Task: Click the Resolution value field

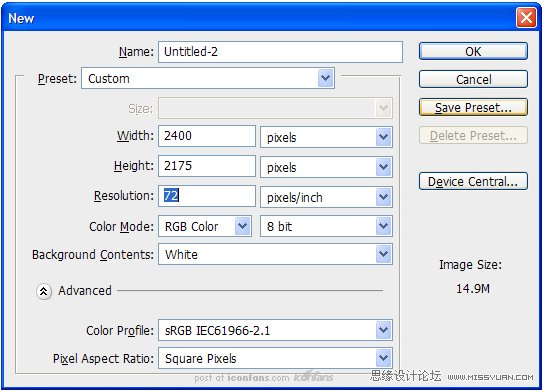Action: coord(207,196)
